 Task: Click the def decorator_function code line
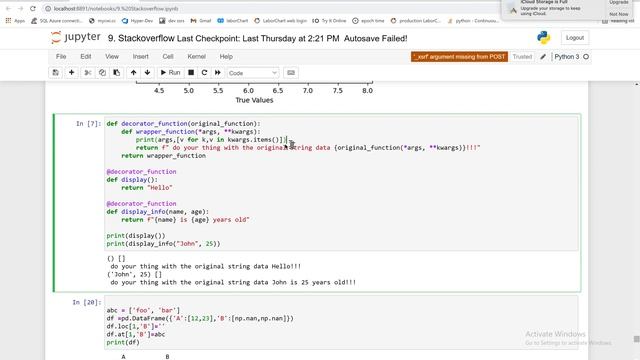(183, 124)
